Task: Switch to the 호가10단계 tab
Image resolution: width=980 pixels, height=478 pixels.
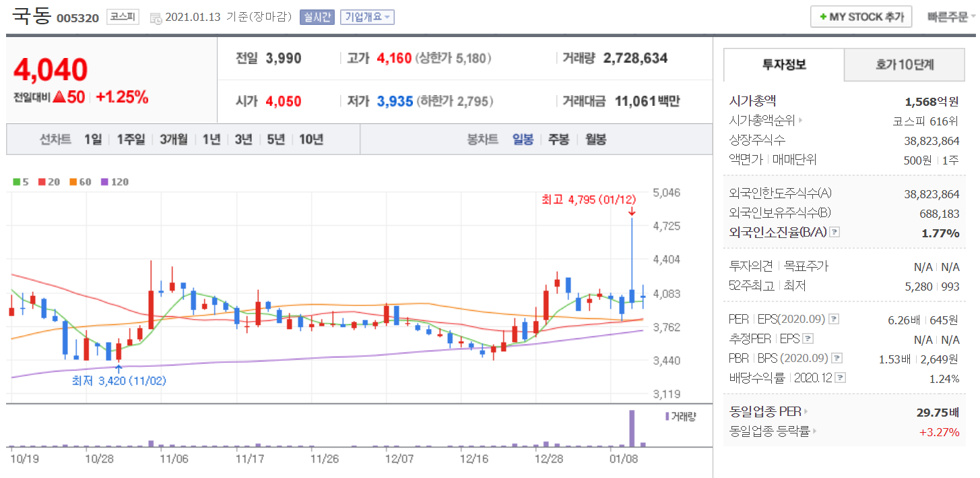Action: pos(905,65)
